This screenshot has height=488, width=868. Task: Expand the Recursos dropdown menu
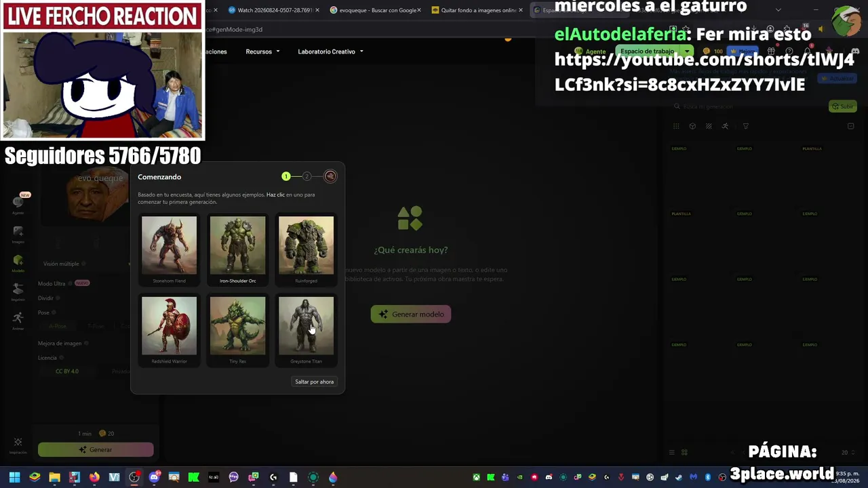(262, 52)
